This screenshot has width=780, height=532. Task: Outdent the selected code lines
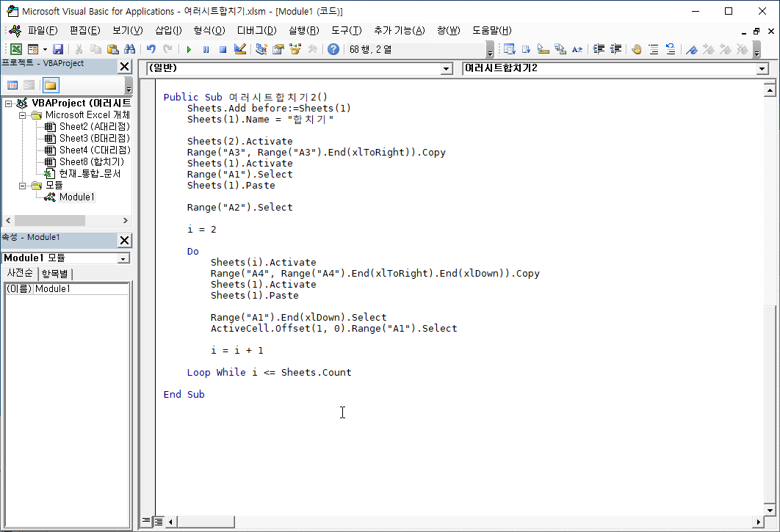click(x=615, y=49)
